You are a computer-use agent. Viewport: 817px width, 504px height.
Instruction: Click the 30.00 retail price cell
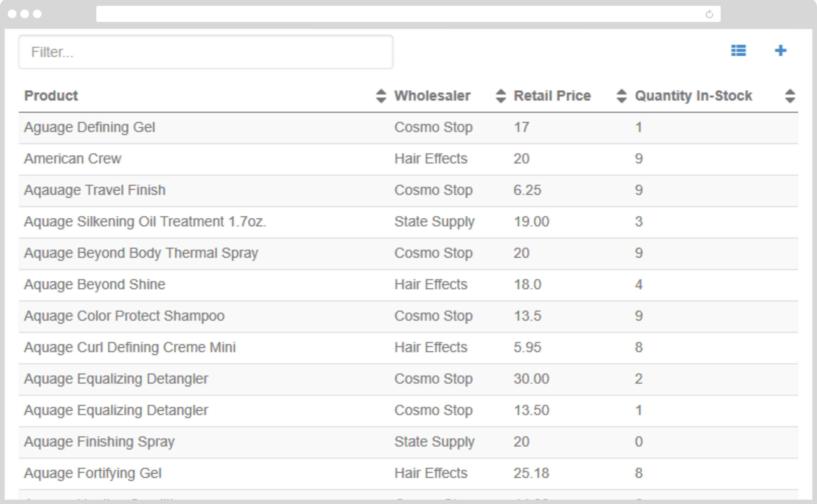tap(531, 379)
